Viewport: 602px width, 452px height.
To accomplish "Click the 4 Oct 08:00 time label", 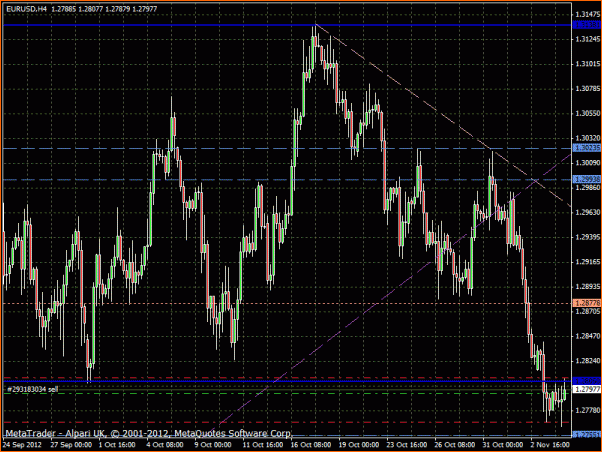I will click(x=165, y=445).
